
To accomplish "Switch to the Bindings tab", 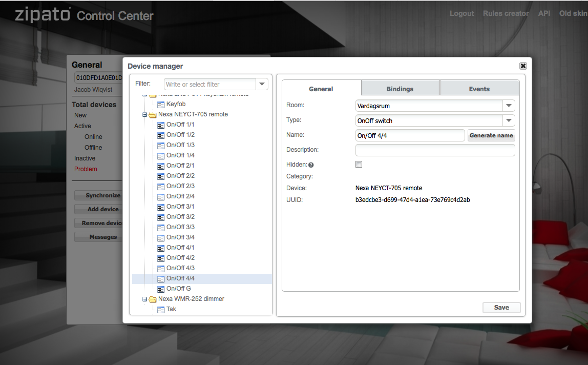I will [400, 89].
